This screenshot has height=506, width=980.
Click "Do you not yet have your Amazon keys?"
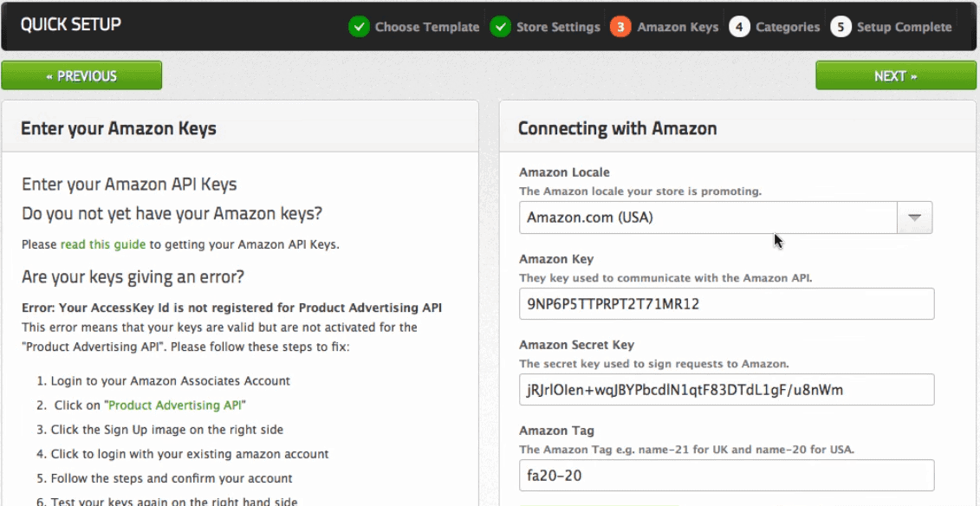pos(172,214)
